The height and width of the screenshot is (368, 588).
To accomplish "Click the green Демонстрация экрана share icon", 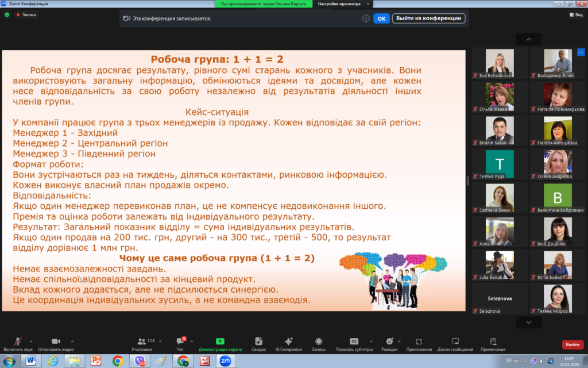I will [x=220, y=342].
